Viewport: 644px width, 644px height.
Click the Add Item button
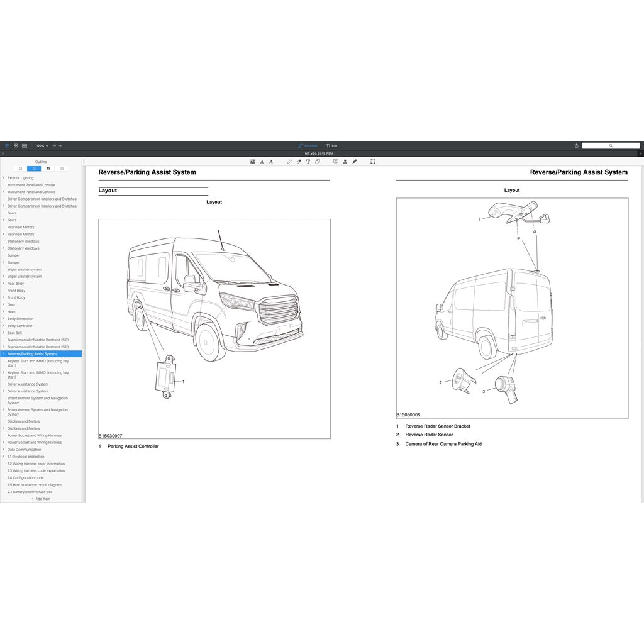(x=40, y=498)
